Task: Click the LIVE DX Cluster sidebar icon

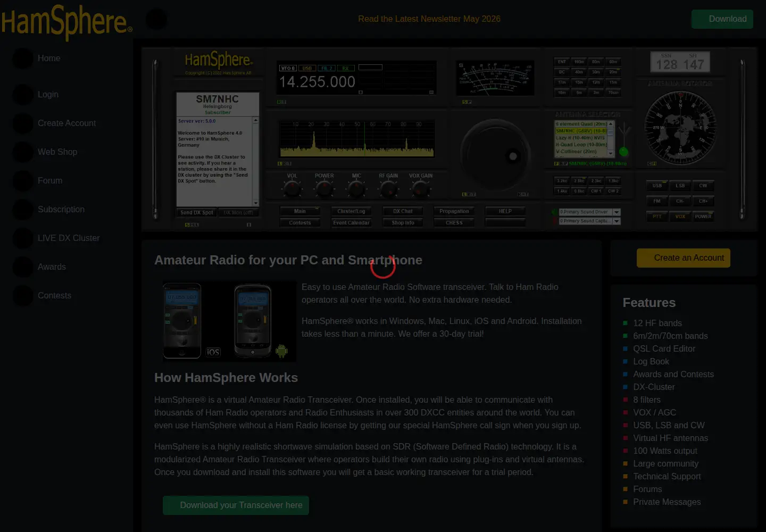Action: click(23, 238)
